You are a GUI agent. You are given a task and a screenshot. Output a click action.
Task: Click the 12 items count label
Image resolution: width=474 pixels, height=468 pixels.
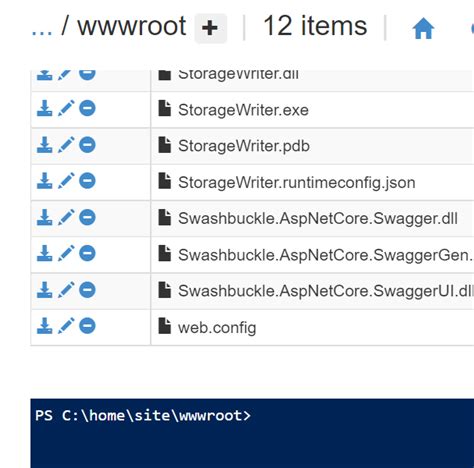315,26
